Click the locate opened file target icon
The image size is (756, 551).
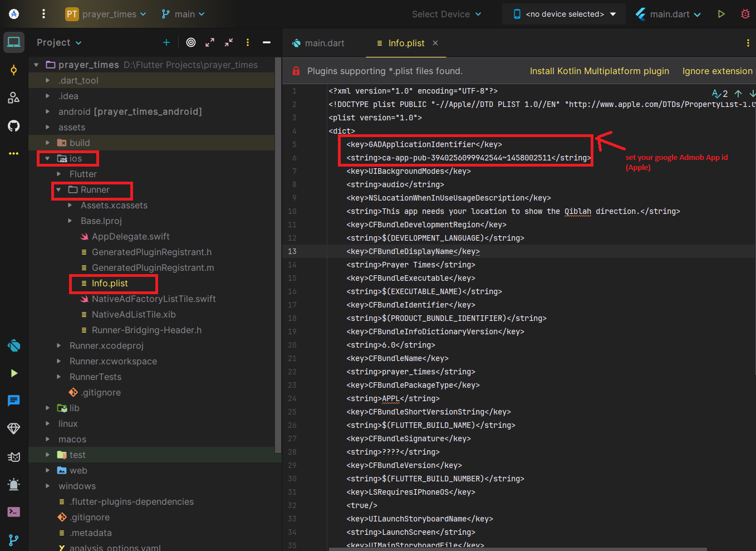[x=191, y=42]
